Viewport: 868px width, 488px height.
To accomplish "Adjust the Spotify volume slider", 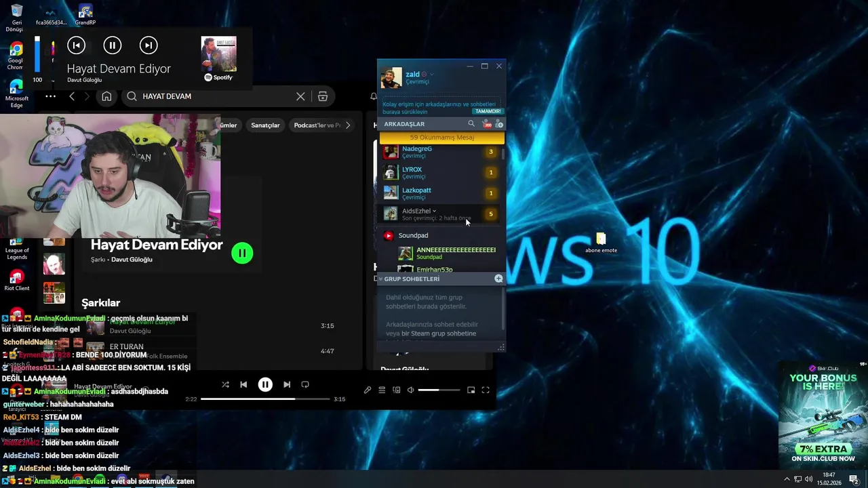I will [x=438, y=390].
